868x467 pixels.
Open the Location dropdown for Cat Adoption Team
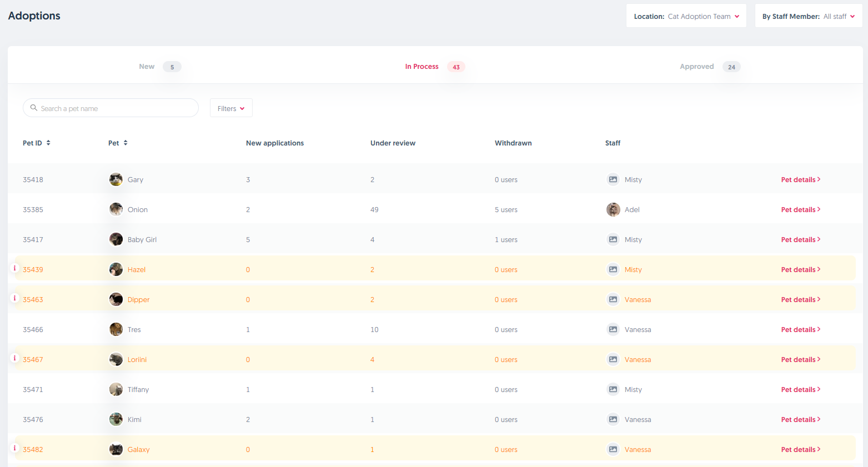[686, 16]
